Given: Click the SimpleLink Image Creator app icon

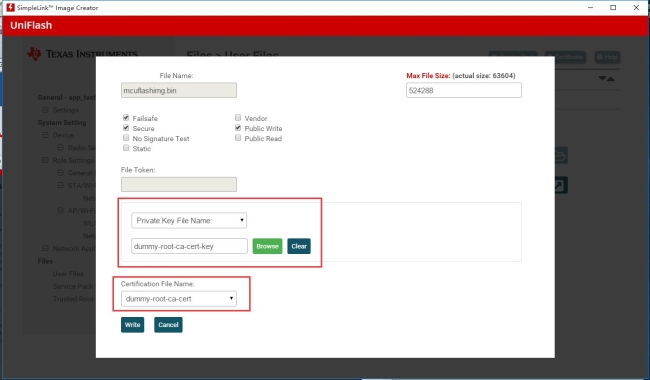Looking at the screenshot, I should coord(10,7).
